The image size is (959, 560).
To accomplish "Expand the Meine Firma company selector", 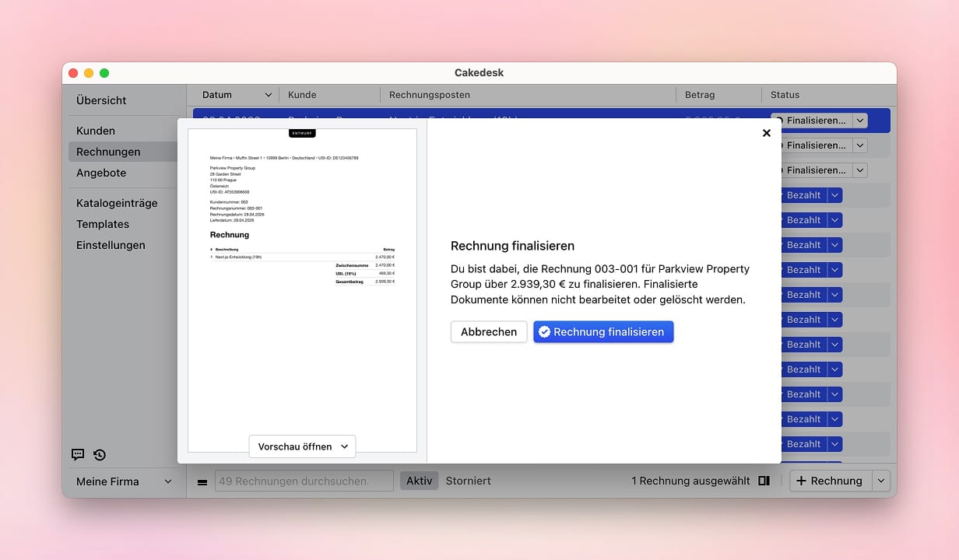I will click(x=124, y=481).
